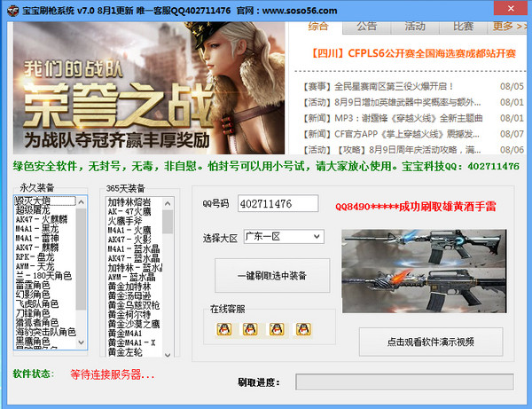The height and width of the screenshot is (409, 532).
Task: Open the 活动 tab
Action: (x=414, y=27)
